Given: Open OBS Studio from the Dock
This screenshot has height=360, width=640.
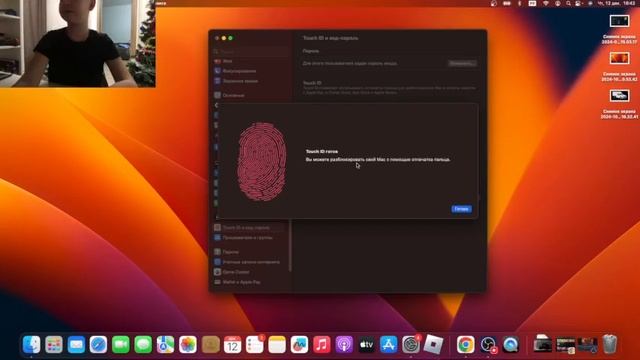Looking at the screenshot, I should [x=488, y=344].
